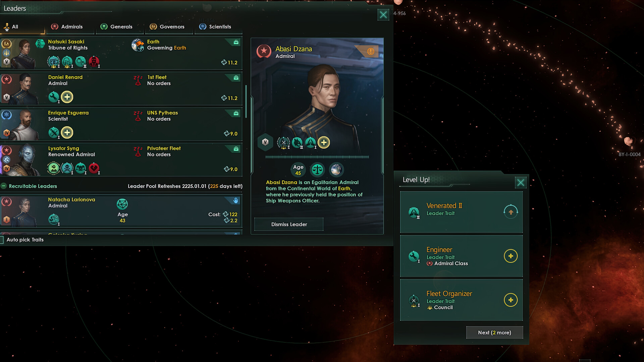Select the Fleet Organizer council trait
The image size is (644, 362).
[511, 300]
